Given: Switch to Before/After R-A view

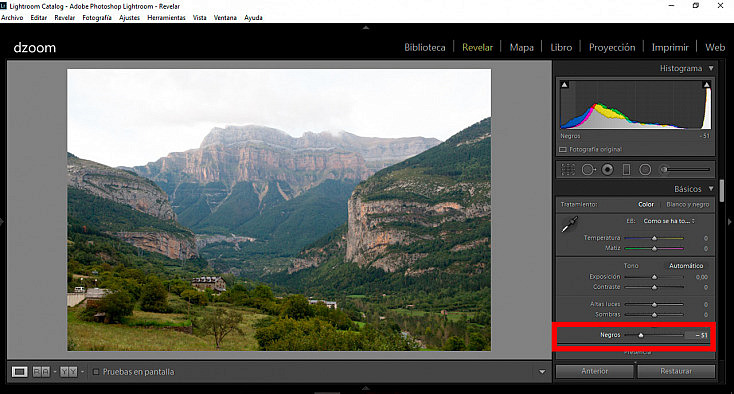Looking at the screenshot, I should (41, 372).
